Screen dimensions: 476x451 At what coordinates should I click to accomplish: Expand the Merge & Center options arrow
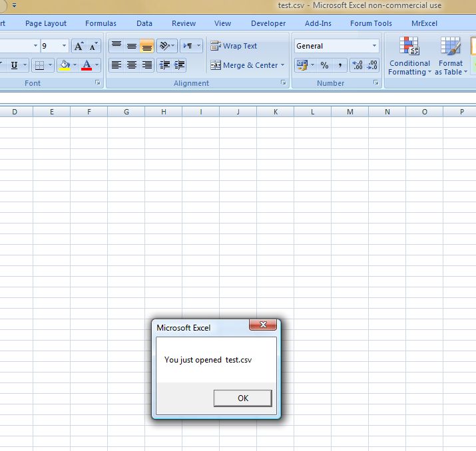pyautogui.click(x=282, y=65)
